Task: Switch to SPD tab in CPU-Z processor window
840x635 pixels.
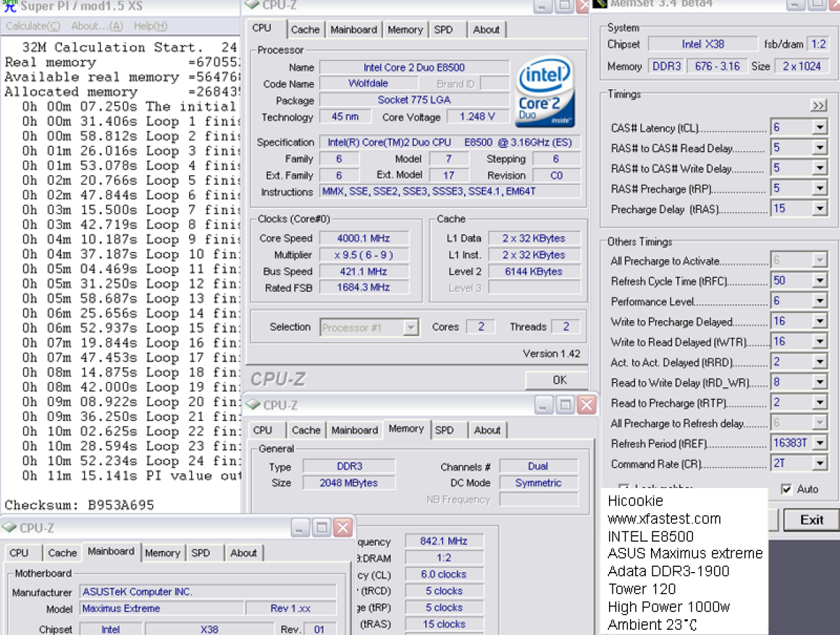Action: [x=444, y=30]
